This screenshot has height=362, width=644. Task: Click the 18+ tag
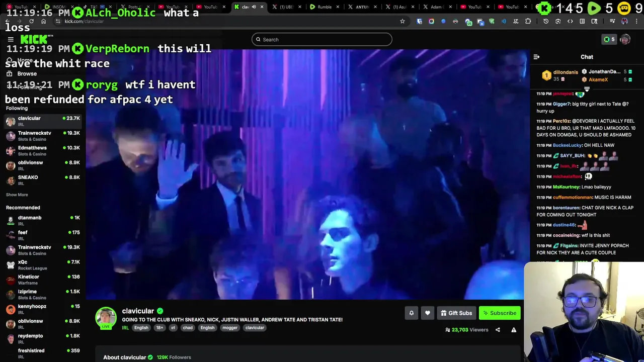tap(159, 328)
